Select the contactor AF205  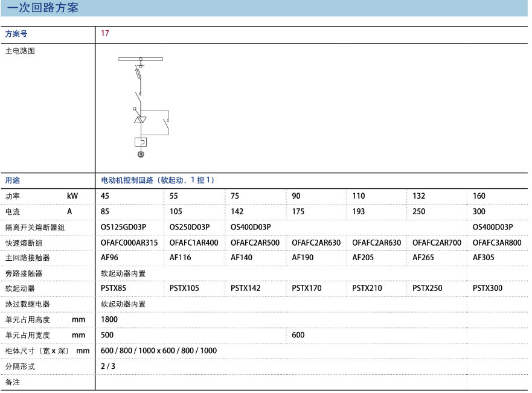coord(363,258)
